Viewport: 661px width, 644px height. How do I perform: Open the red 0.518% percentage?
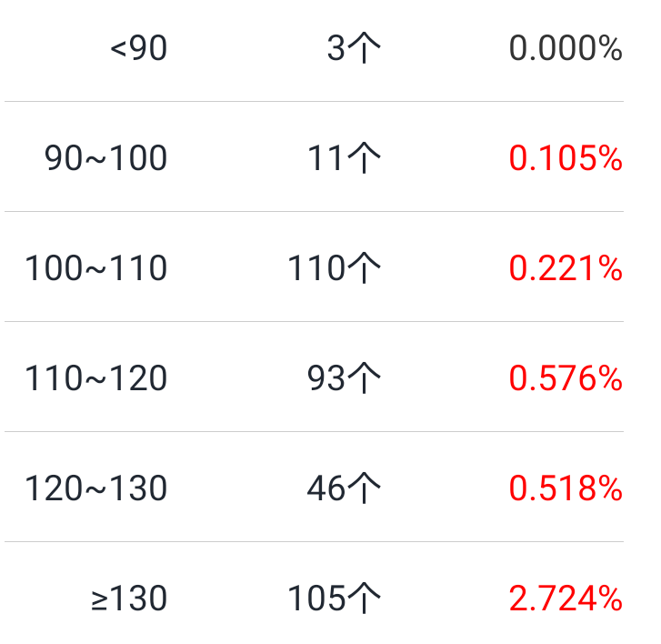(565, 489)
